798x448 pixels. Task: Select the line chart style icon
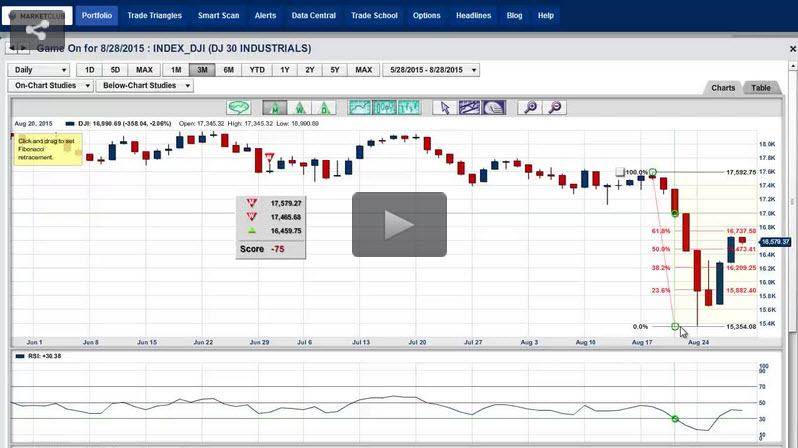coord(359,107)
